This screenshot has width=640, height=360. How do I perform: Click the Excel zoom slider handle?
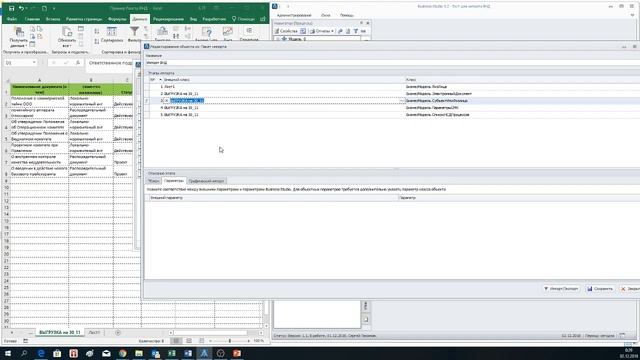point(230,341)
